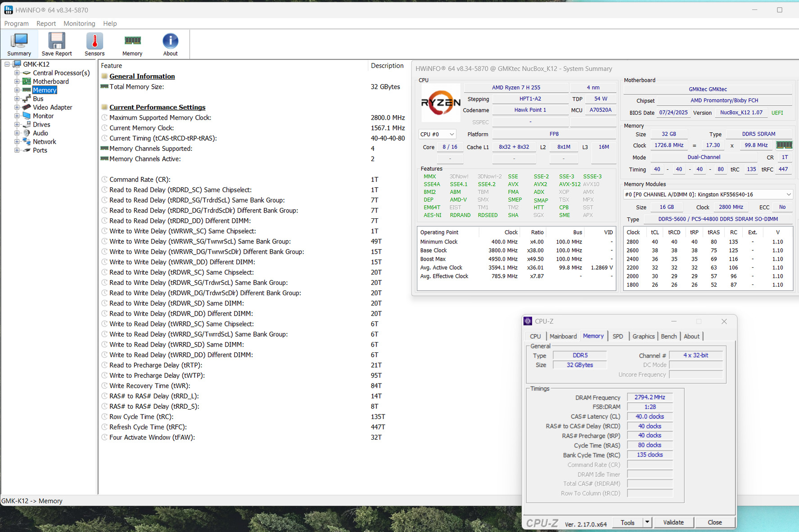Viewport: 799px width, 532px height.
Task: Open the Report menu
Action: [46, 23]
